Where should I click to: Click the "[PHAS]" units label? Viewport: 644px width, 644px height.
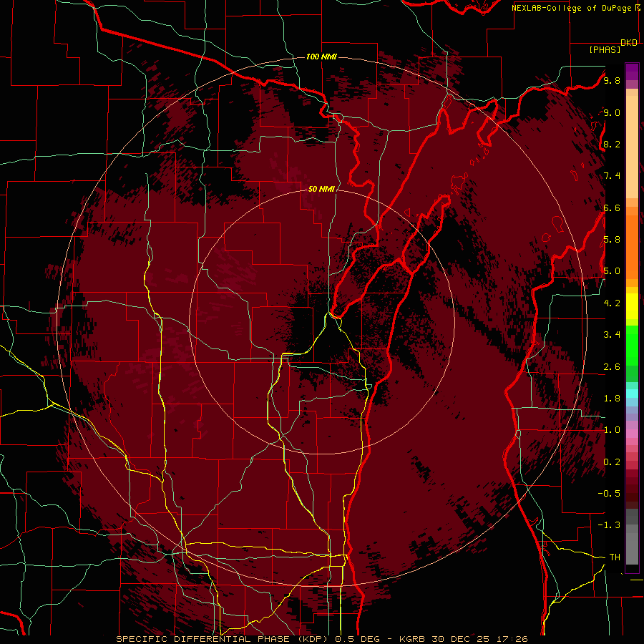tap(605, 49)
